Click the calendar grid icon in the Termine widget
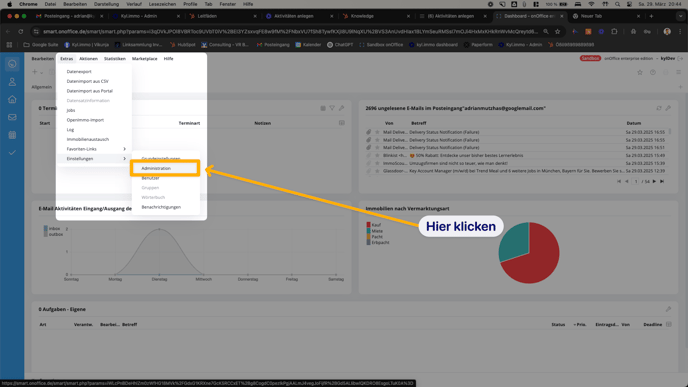 323,108
